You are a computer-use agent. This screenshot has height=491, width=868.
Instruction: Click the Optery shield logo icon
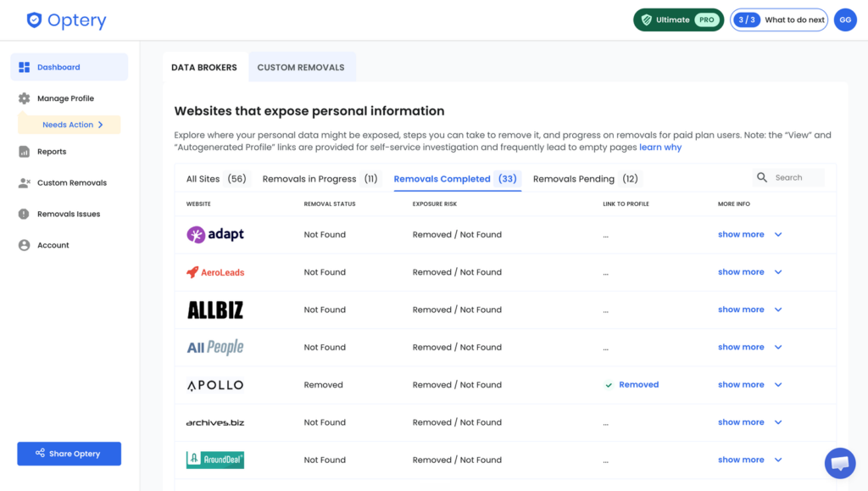(34, 20)
